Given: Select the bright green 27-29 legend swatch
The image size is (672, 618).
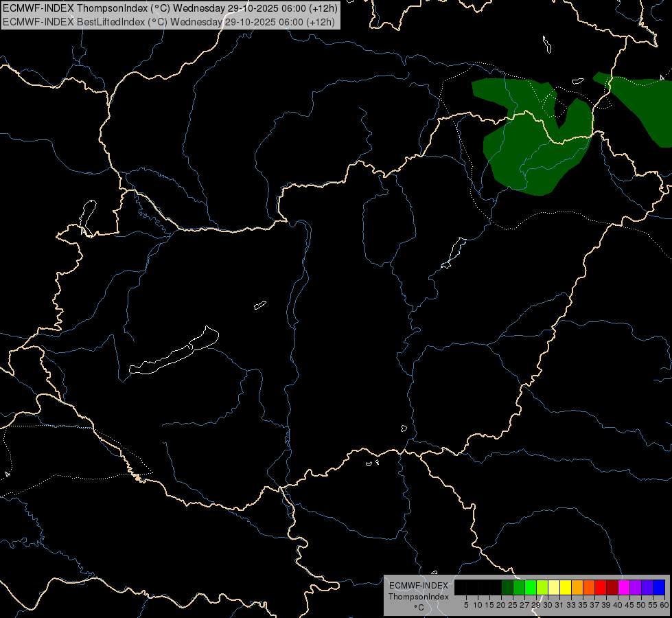Looking at the screenshot, I should pos(530,588).
